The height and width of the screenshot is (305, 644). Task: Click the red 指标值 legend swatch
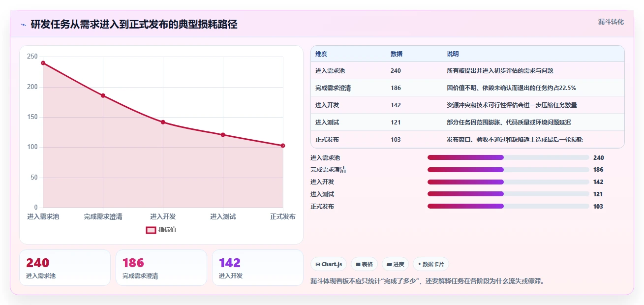[151, 230]
